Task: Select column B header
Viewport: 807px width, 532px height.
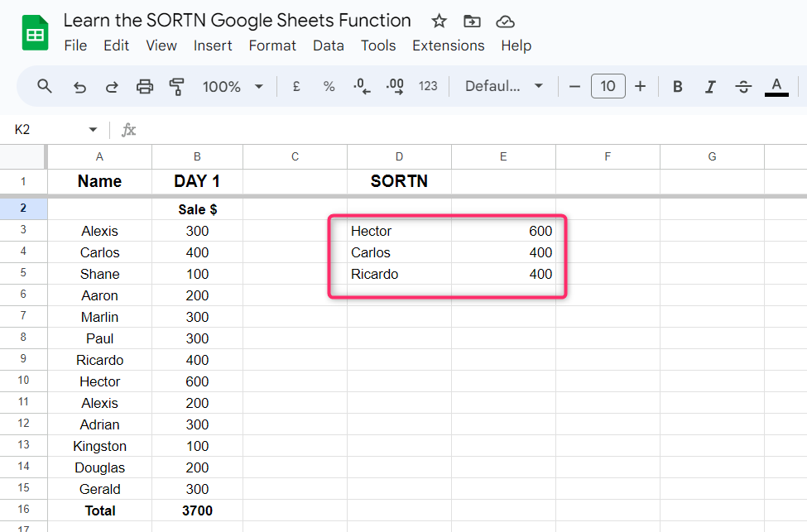Action: click(x=197, y=157)
